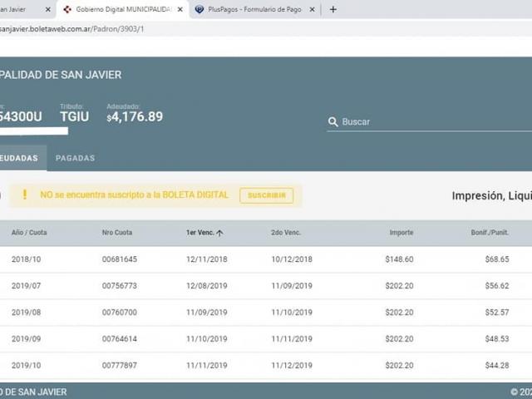The width and height of the screenshot is (532, 399).
Task: Click punitorio amount $48.53
Action: pos(497,338)
